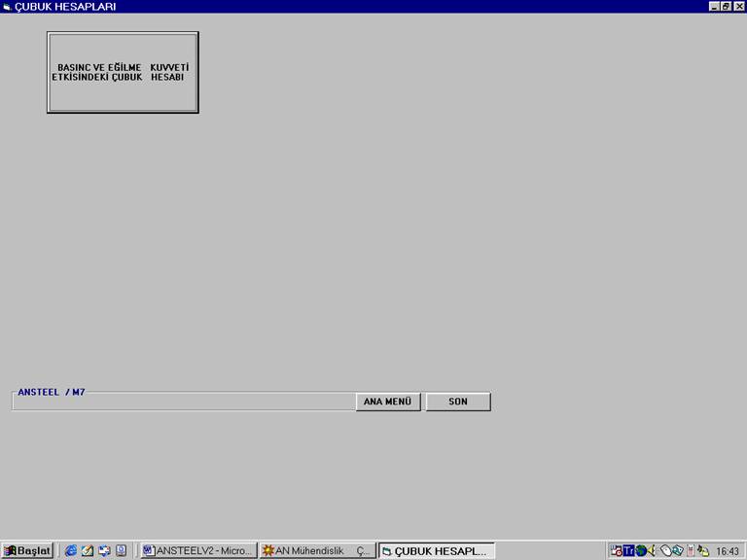Click the ÇUBUK HESAPLARI title bar icon
Image resolution: width=747 pixels, height=560 pixels.
click(x=7, y=7)
